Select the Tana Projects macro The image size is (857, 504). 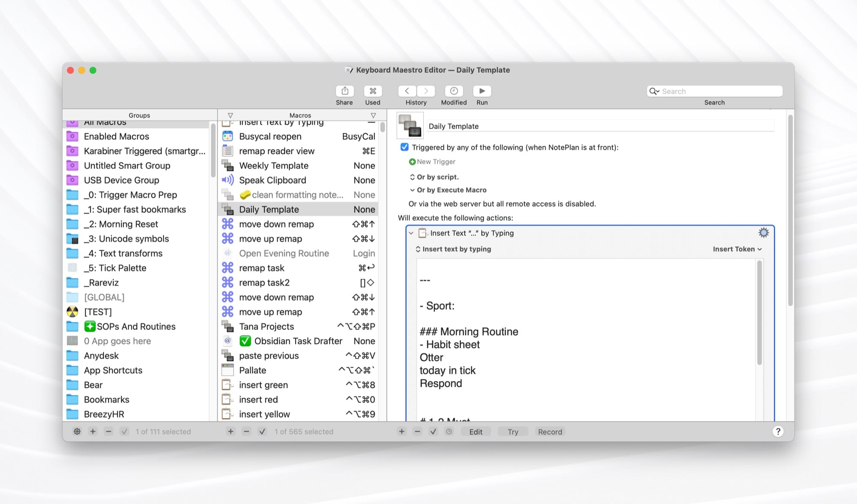click(299, 326)
